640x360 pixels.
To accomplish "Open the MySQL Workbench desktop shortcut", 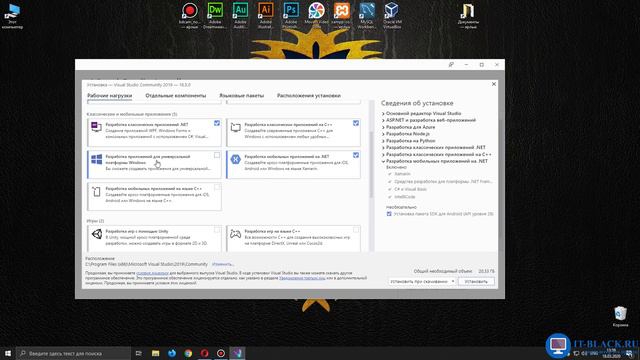I will 367,15.
